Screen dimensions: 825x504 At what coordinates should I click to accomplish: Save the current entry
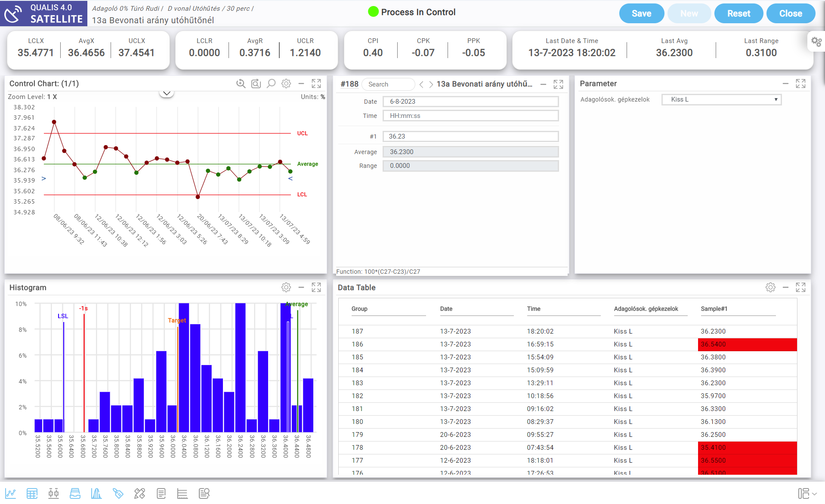[641, 13]
